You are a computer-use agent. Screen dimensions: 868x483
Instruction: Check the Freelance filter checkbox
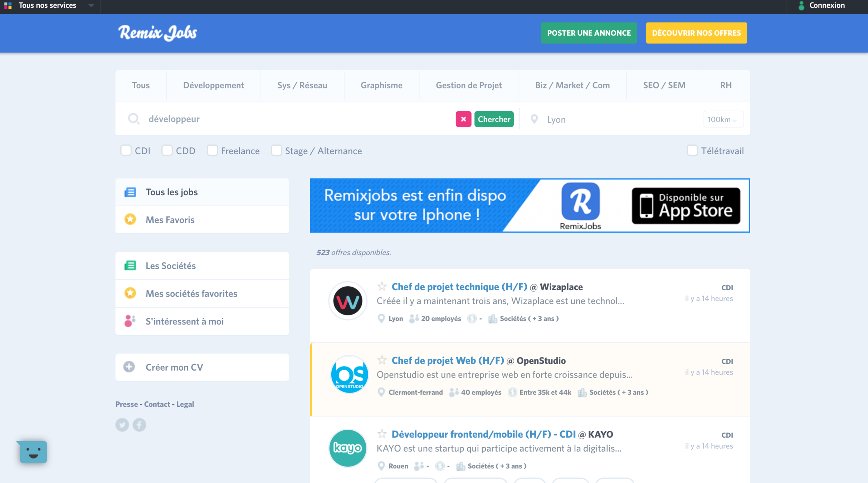(x=212, y=151)
